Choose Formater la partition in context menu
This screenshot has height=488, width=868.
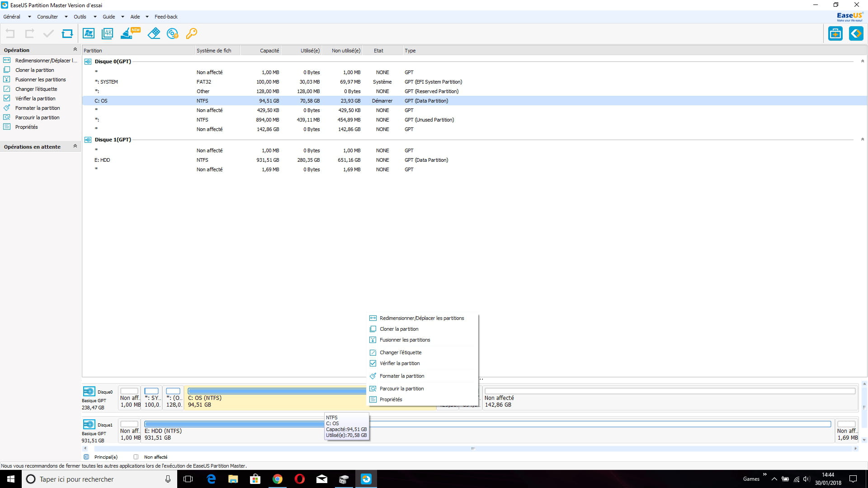click(x=423, y=376)
